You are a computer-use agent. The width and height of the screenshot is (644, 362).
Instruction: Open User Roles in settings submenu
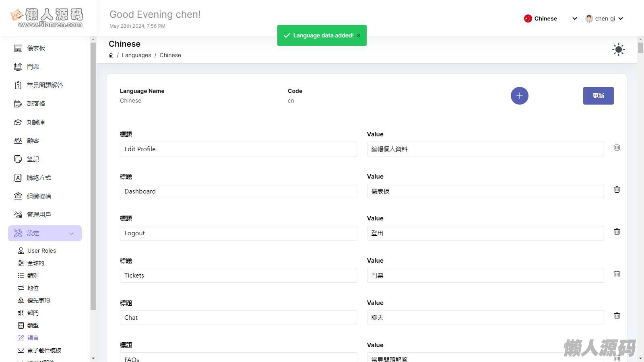pyautogui.click(x=41, y=251)
